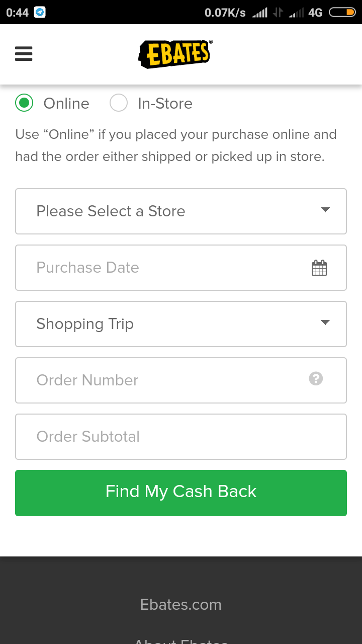Screen dimensions: 362x644
Task: Tap the battery icon in status bar
Action: click(342, 13)
